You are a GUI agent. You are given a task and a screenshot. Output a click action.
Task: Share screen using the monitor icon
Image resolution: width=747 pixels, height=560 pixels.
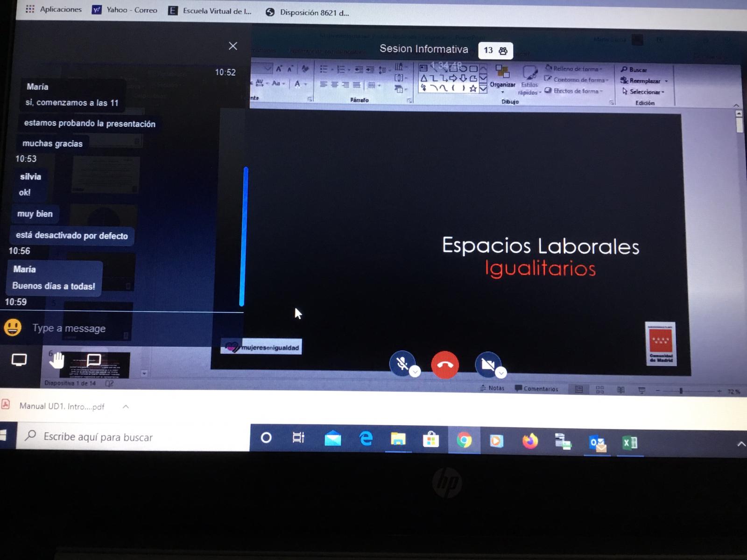tap(19, 360)
